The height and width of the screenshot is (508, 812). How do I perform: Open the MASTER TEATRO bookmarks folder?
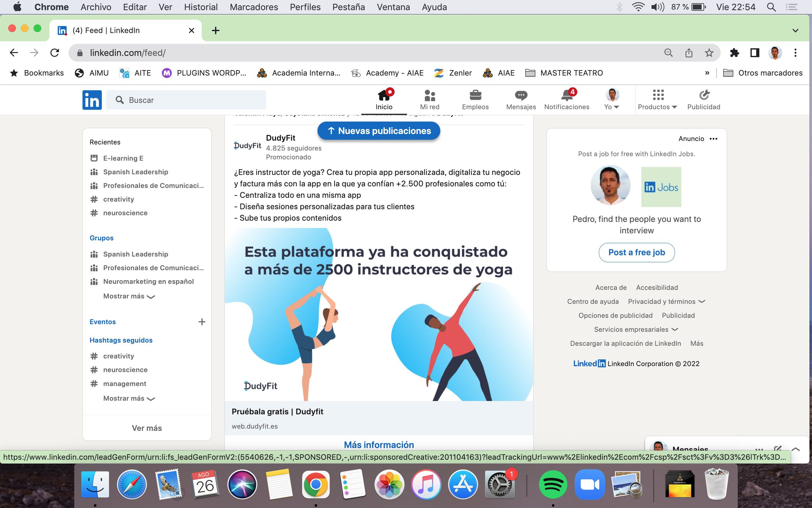pyautogui.click(x=564, y=73)
